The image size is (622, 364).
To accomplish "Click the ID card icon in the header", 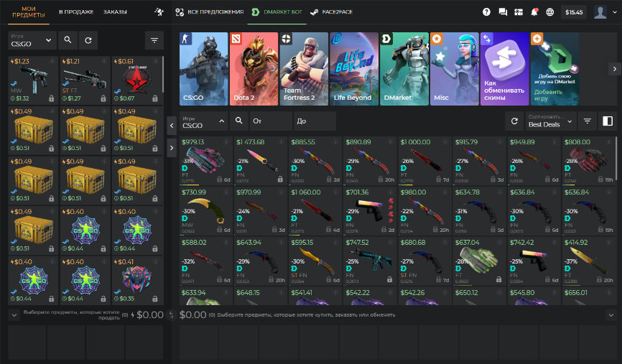I will tap(519, 12).
